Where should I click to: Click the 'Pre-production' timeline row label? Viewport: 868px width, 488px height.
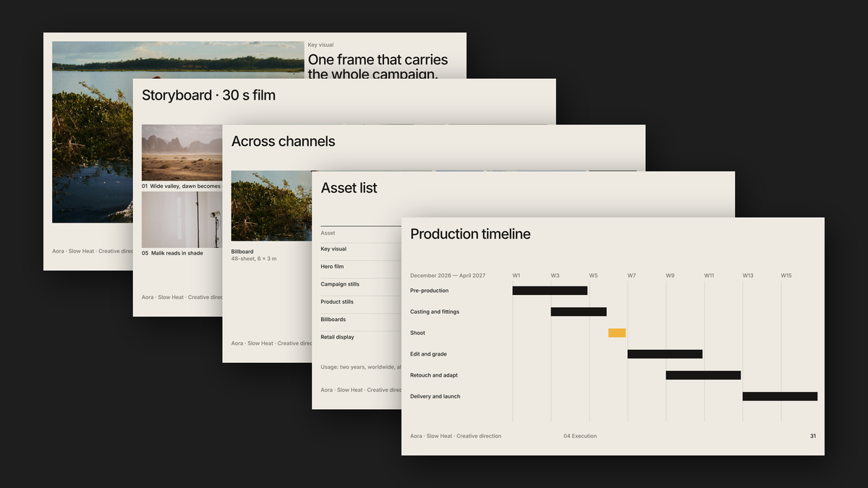[x=429, y=291]
